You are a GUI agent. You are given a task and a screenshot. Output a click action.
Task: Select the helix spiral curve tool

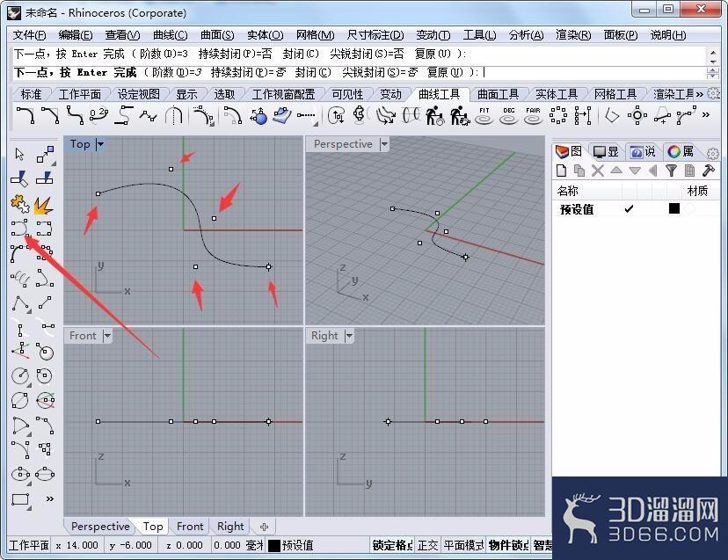(x=20, y=278)
